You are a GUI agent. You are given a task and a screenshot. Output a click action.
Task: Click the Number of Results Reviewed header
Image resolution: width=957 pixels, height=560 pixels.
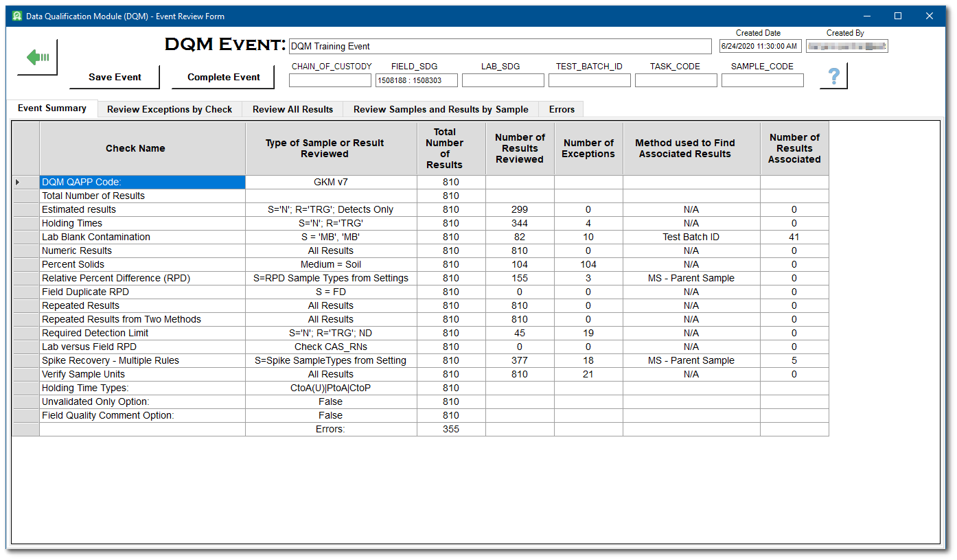click(x=520, y=148)
